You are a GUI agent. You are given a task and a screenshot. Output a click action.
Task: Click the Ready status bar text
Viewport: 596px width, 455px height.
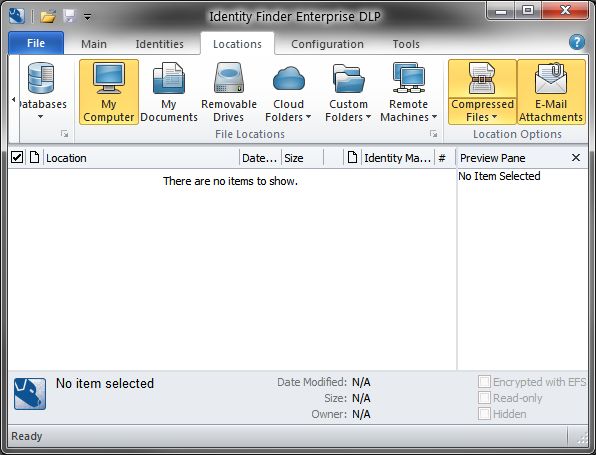pos(27,436)
